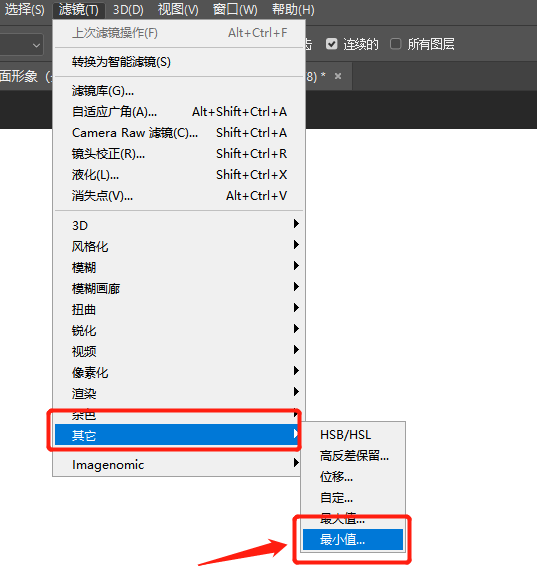Click 最小值... minimum filter
The height and width of the screenshot is (582, 537).
click(x=353, y=540)
